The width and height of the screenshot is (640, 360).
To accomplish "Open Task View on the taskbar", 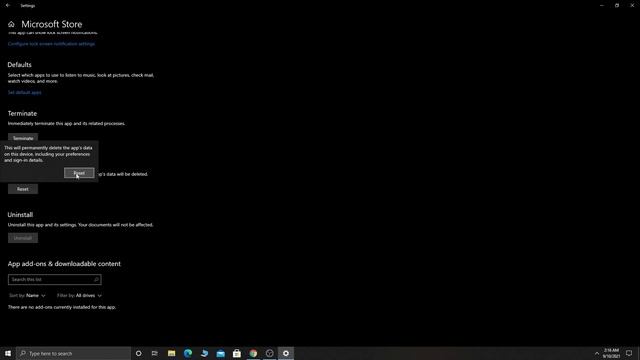I will coord(155,353).
